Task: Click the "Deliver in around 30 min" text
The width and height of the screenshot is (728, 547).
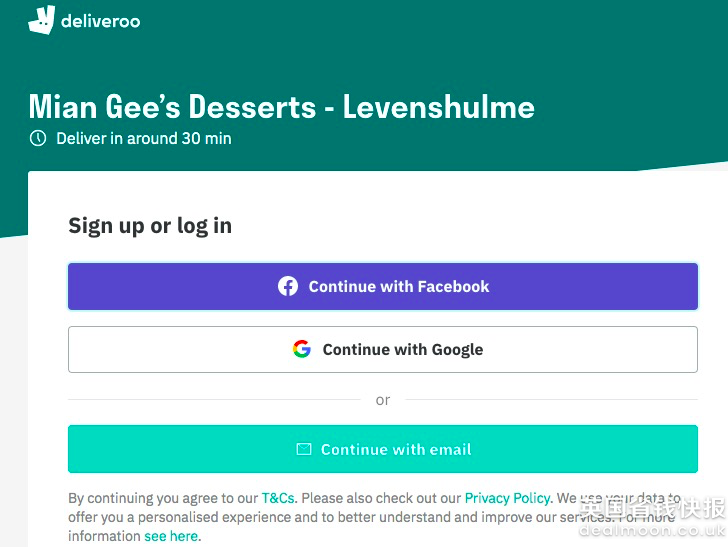Action: 144,138
